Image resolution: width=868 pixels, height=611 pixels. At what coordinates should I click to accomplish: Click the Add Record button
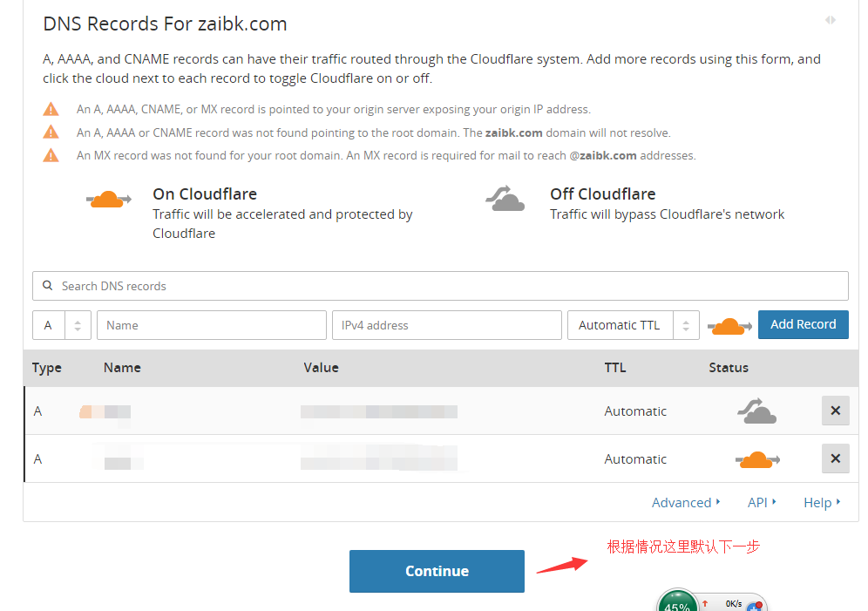803,324
